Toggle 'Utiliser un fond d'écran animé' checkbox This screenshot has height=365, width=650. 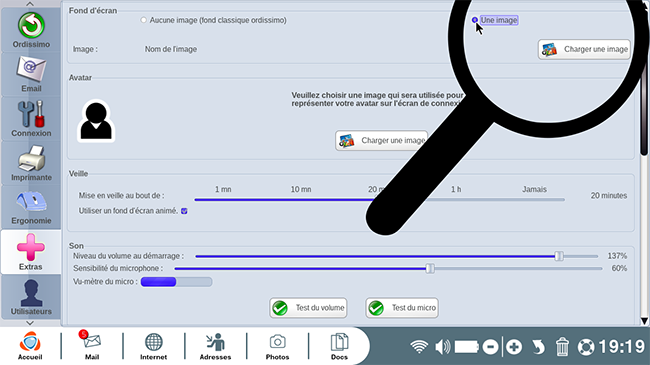coord(184,211)
